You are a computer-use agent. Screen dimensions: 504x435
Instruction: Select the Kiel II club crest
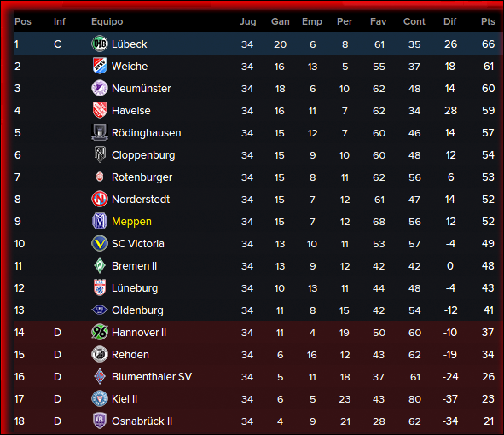100,398
